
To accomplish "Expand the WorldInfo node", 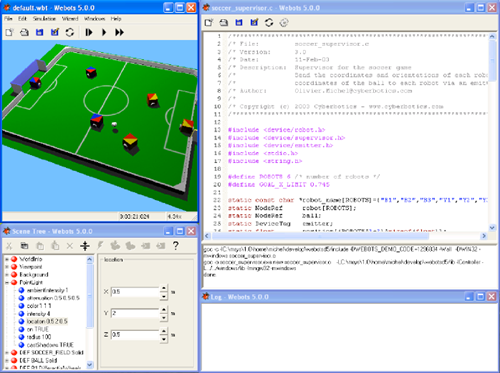I will [x=6, y=259].
